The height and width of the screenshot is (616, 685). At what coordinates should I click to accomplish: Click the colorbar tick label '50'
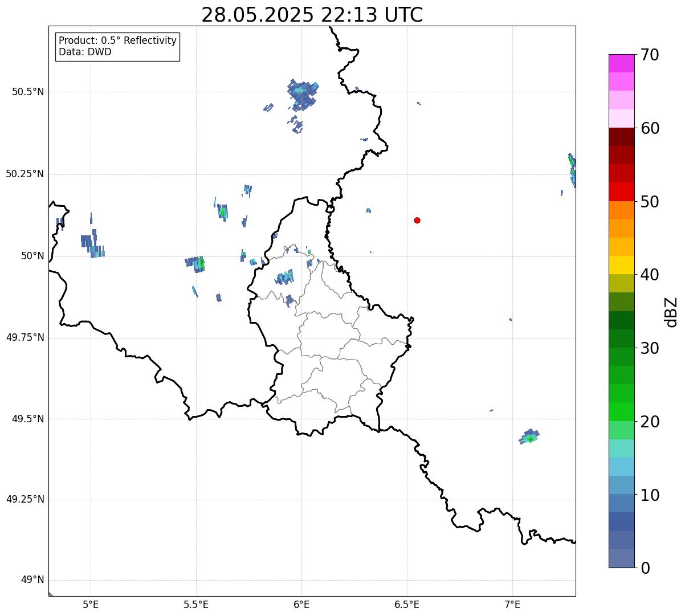[x=650, y=202]
